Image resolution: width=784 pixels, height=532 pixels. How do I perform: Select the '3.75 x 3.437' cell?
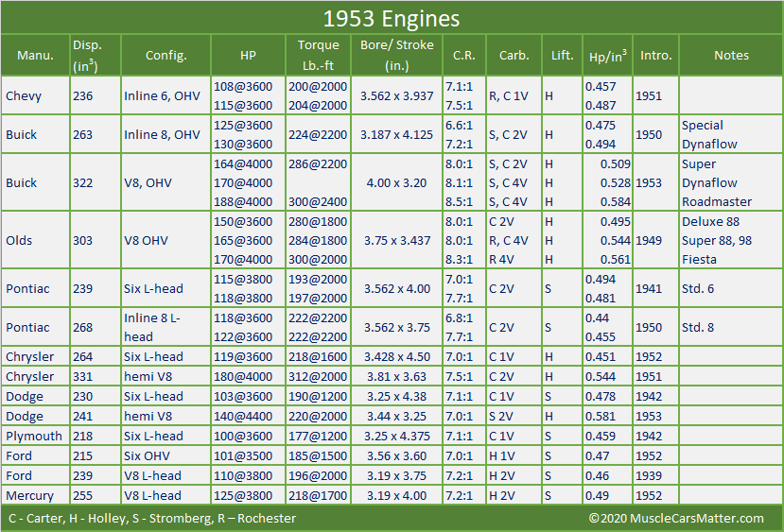coord(397,240)
